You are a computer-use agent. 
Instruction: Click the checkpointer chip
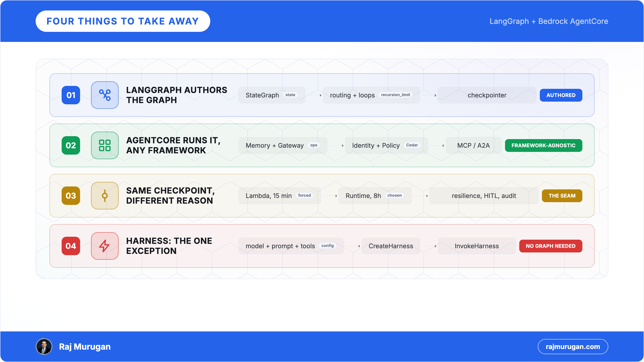point(487,95)
